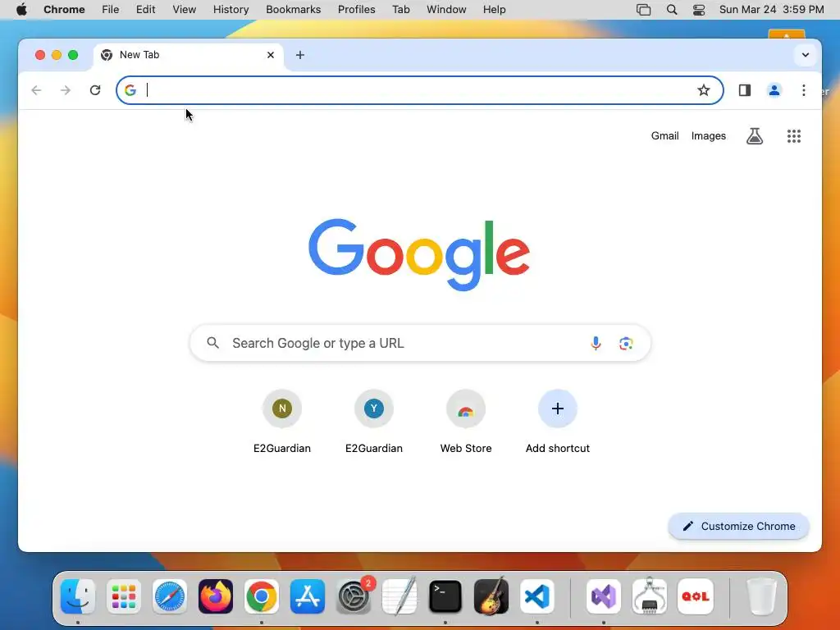Image resolution: width=840 pixels, height=630 pixels.
Task: Open Spotlight search in the menu bar
Action: click(672, 10)
